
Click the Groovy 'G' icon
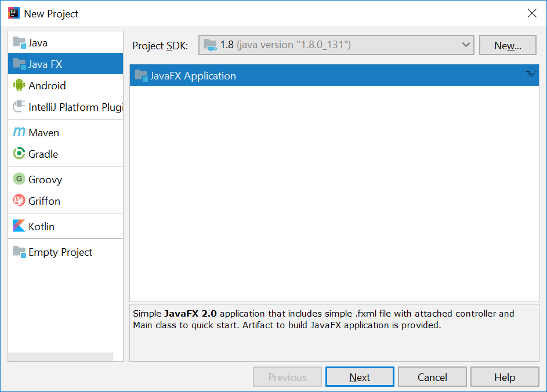19,179
